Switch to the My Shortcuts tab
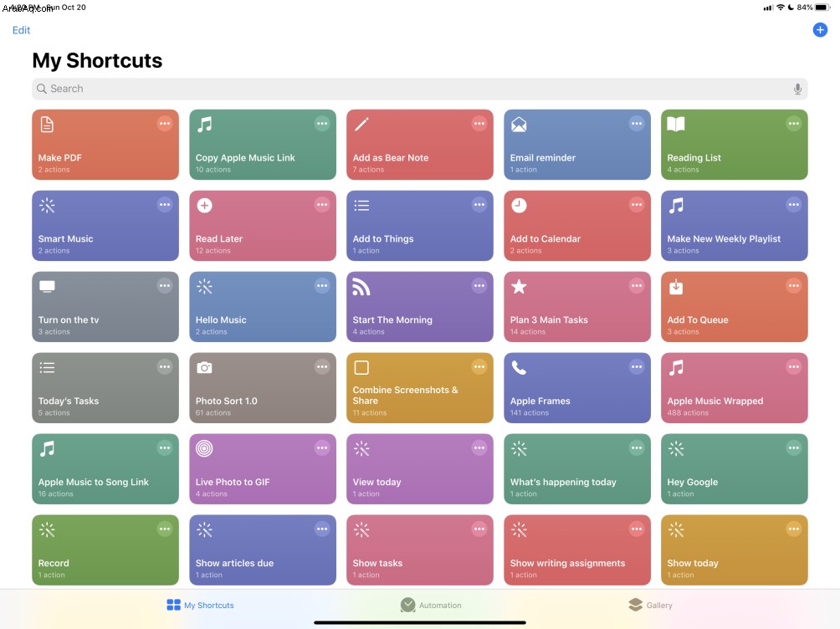 [200, 605]
